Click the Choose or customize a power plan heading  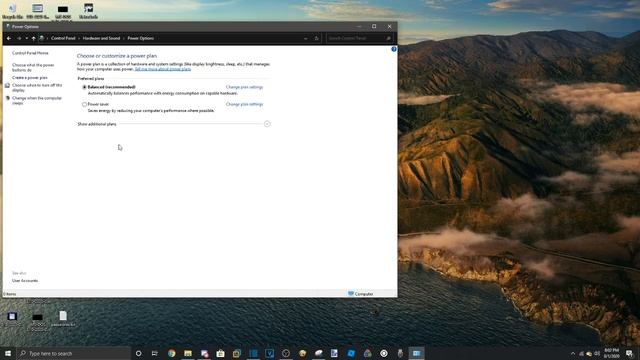[117, 56]
